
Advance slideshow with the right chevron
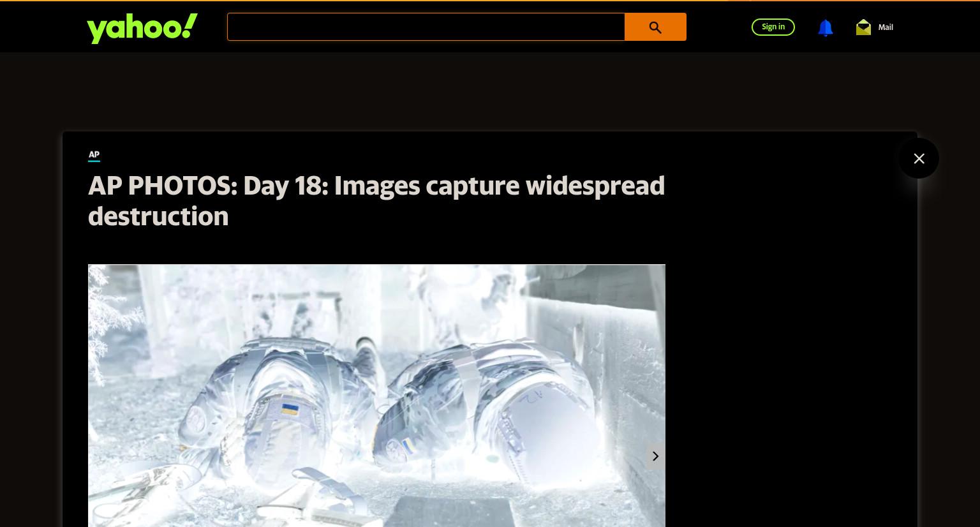tap(655, 456)
